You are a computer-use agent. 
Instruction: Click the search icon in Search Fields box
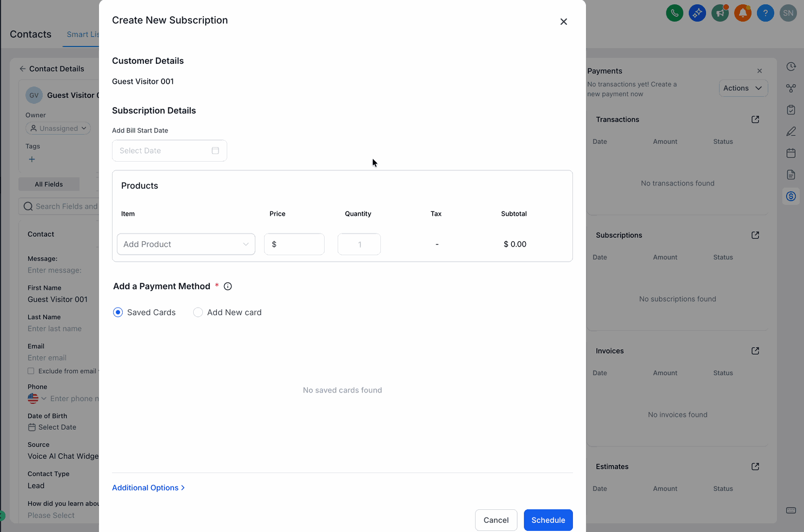[x=28, y=207]
